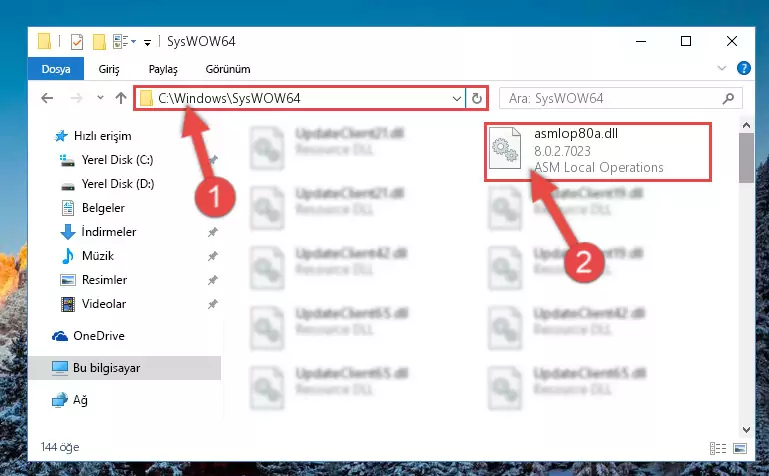Click the asmlop80a.dll gear file icon

point(505,148)
